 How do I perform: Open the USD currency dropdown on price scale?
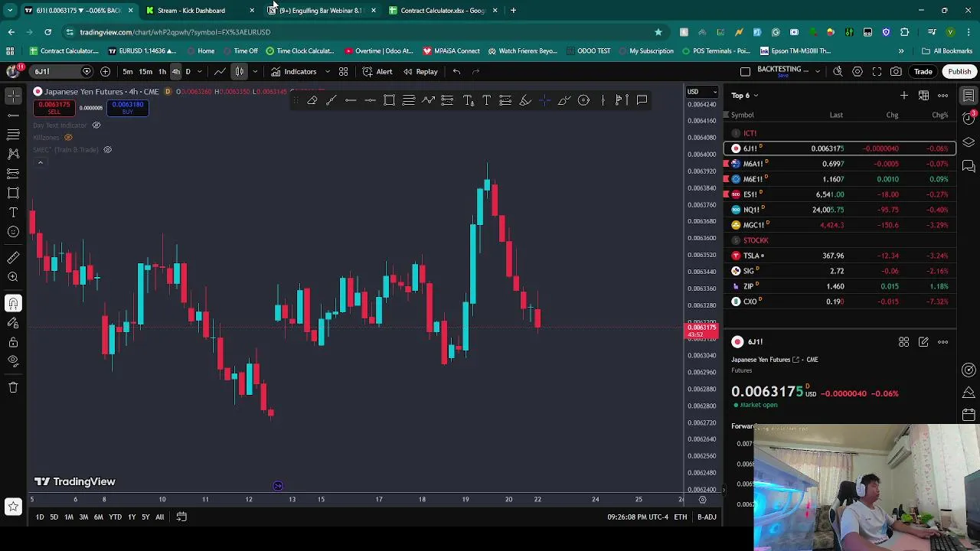click(701, 92)
